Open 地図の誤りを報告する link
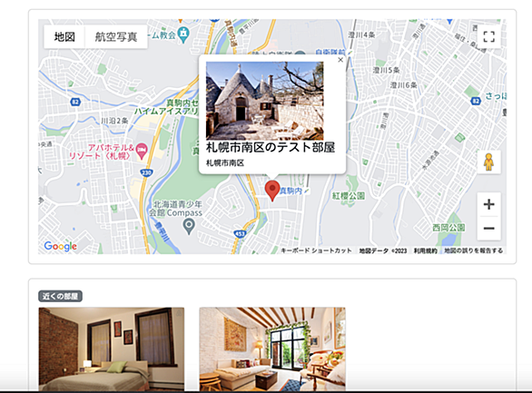Viewport: 532px width, 393px height. (473, 251)
